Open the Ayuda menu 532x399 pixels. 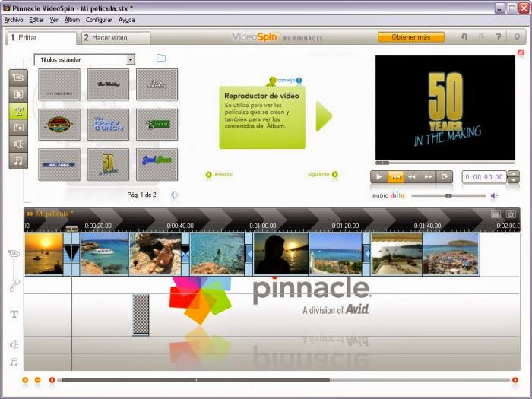(127, 20)
